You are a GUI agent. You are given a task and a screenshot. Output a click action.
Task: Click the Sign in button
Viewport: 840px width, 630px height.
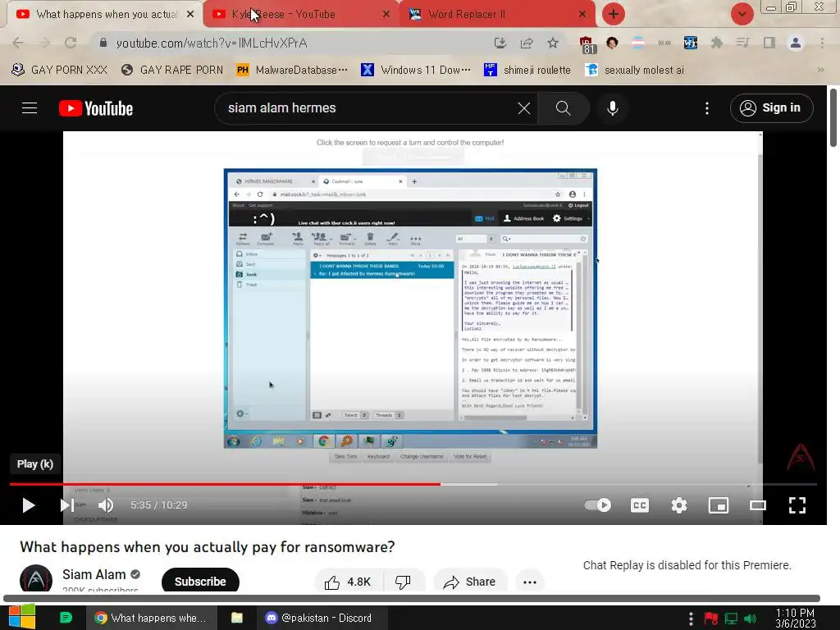(x=771, y=108)
